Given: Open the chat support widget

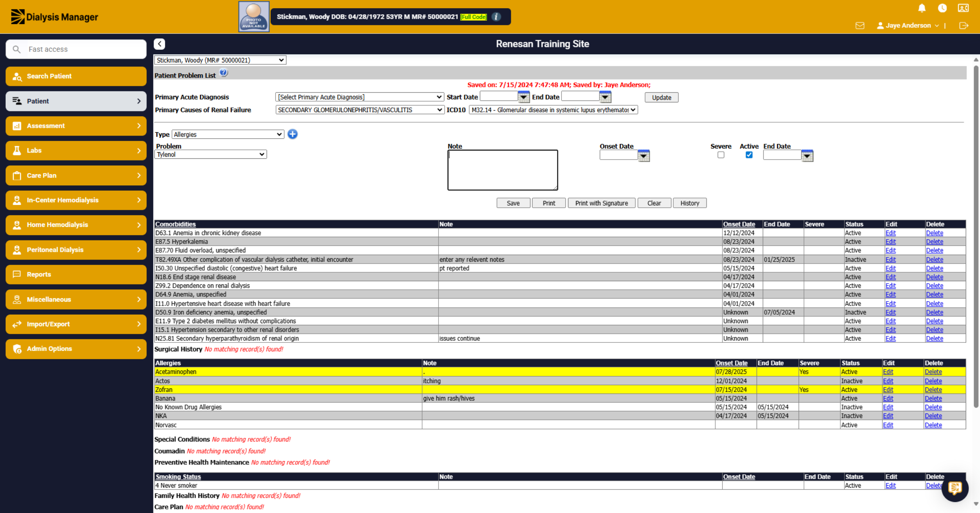Looking at the screenshot, I should pyautogui.click(x=955, y=488).
